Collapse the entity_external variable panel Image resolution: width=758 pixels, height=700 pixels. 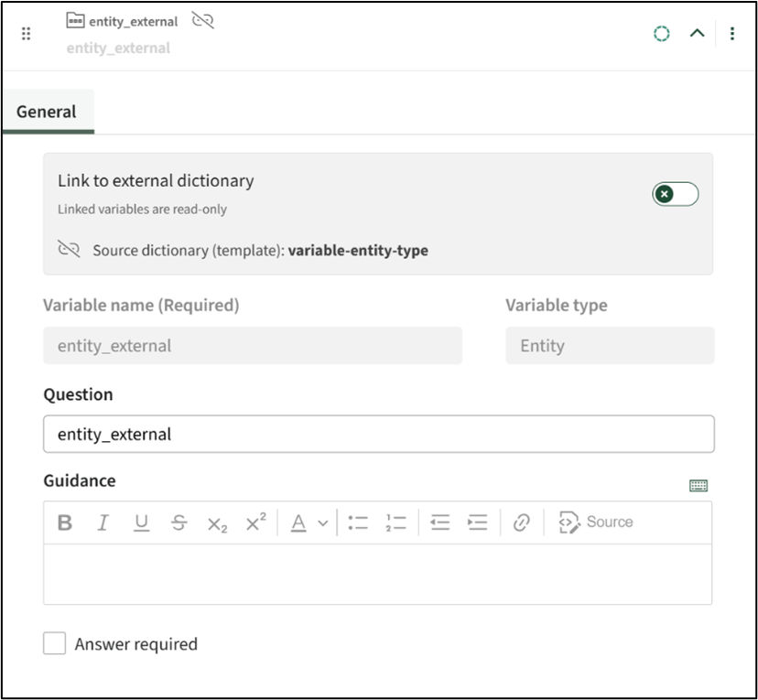697,34
